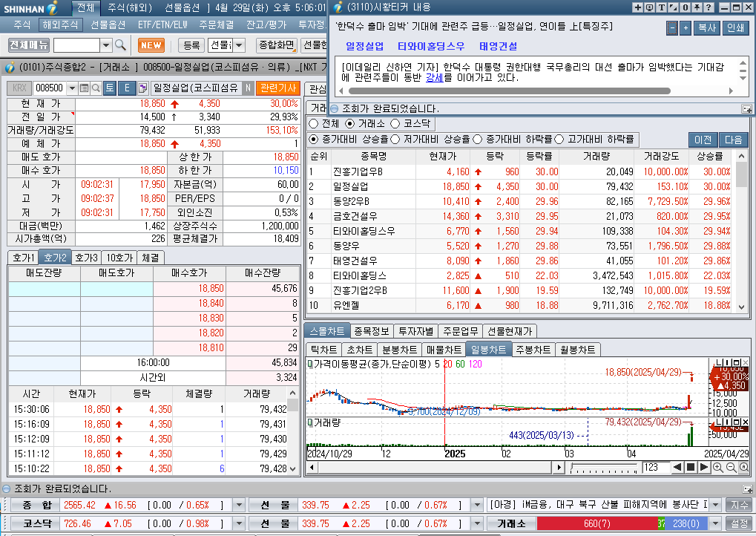
Task: Switch to 투자자별 tab
Action: (x=415, y=331)
